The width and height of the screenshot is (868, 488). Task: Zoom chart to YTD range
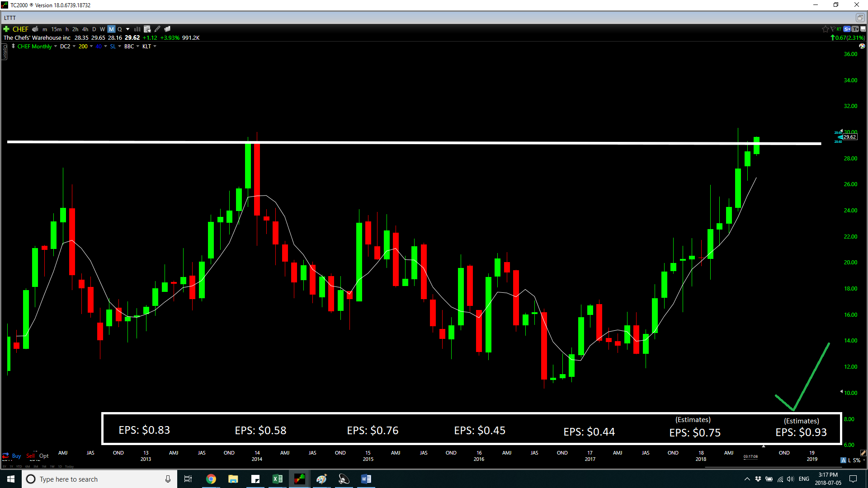[19, 466]
